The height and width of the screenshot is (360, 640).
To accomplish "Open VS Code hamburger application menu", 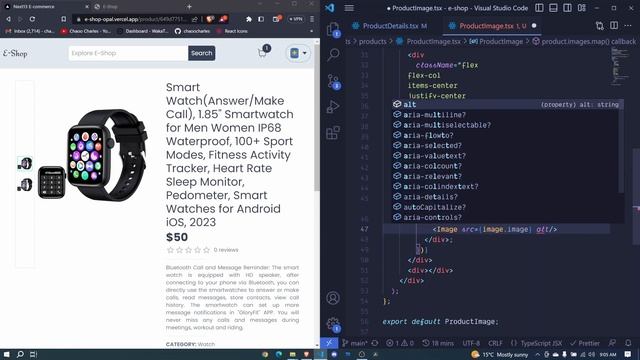I will [x=349, y=8].
